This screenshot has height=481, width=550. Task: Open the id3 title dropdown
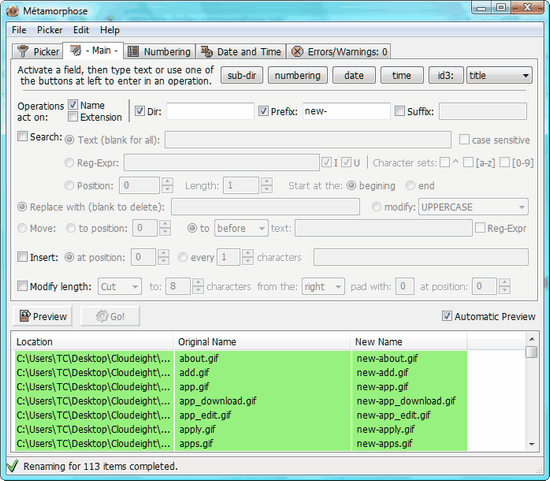tap(499, 75)
